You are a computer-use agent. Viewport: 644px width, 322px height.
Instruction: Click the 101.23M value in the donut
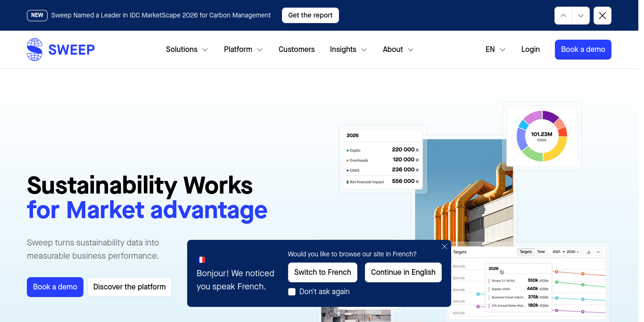542,134
